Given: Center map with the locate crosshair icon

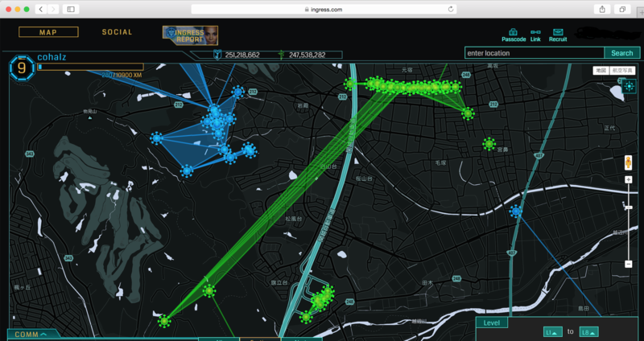Looking at the screenshot, I should 629,87.
